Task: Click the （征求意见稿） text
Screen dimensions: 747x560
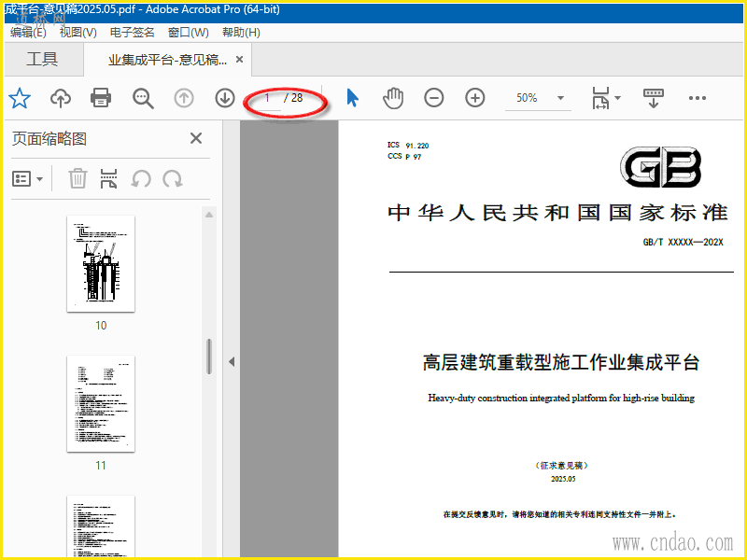Action: point(562,466)
